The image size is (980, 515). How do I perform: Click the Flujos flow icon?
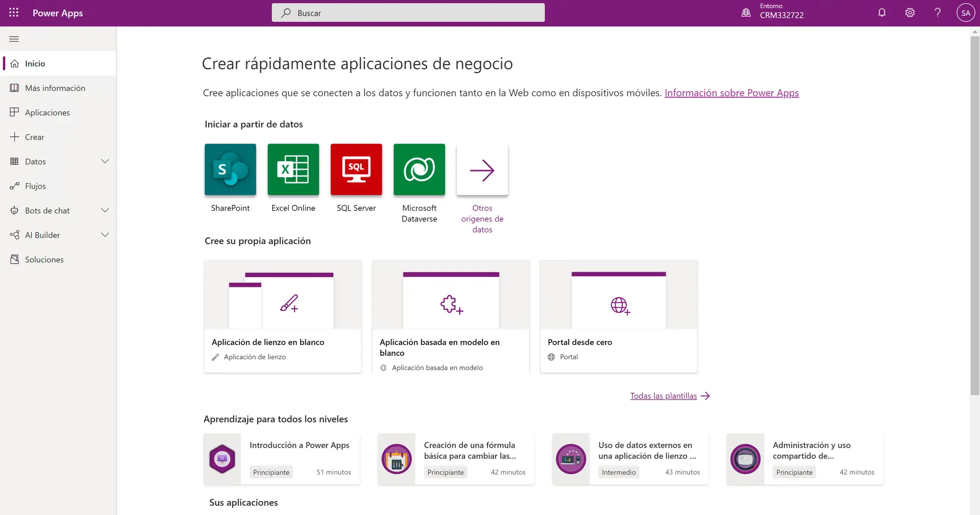coord(15,186)
